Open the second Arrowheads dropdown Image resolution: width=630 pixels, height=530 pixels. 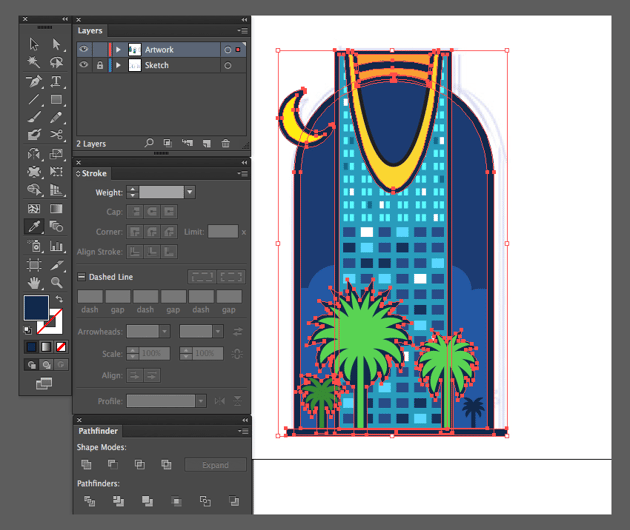pyautogui.click(x=218, y=332)
